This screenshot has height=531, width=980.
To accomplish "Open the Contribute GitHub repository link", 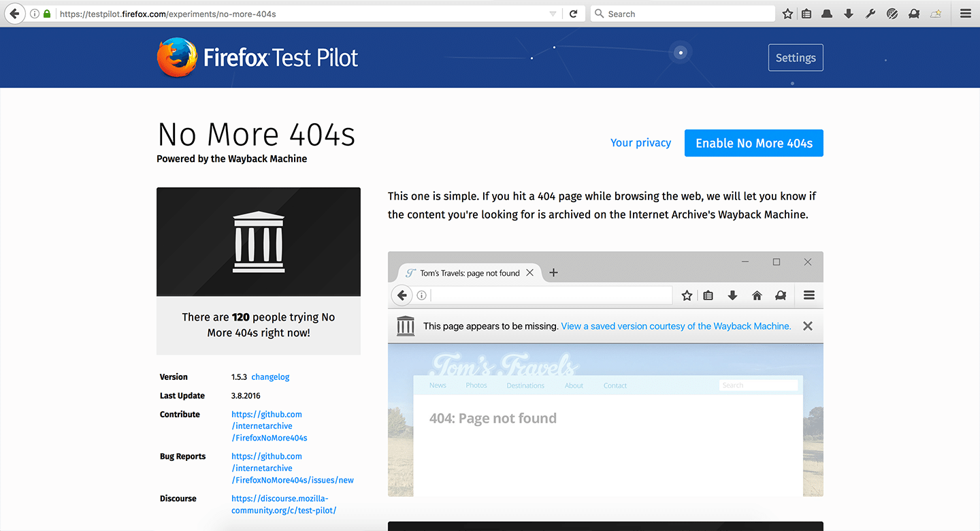I will [x=269, y=426].
